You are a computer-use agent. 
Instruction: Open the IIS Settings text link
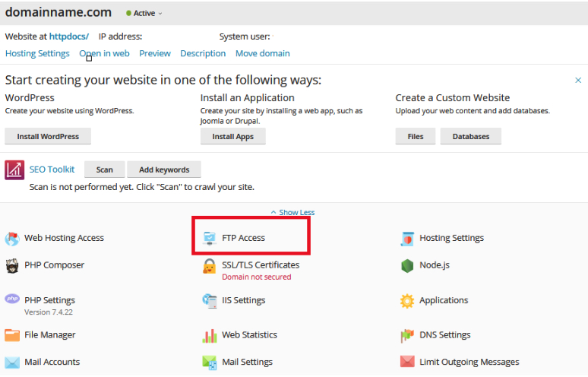[x=243, y=300]
